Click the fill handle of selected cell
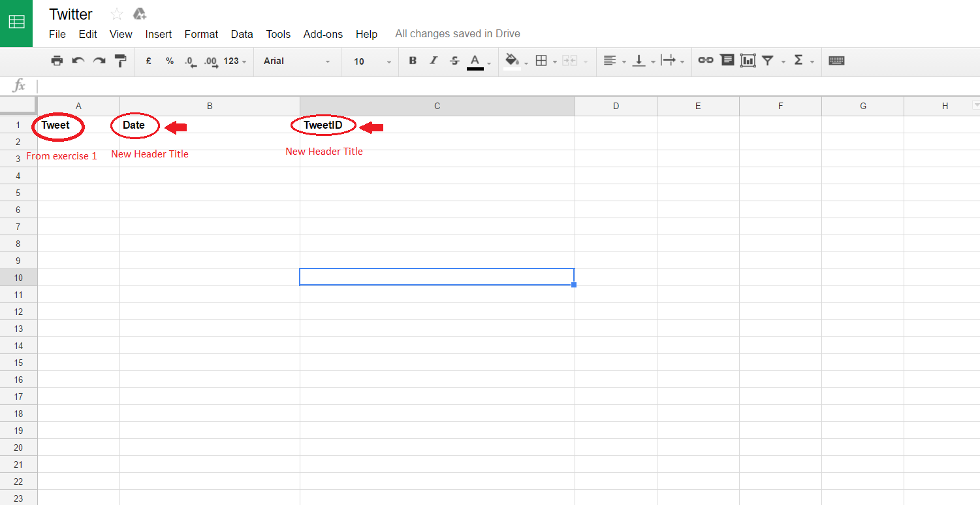 click(573, 285)
